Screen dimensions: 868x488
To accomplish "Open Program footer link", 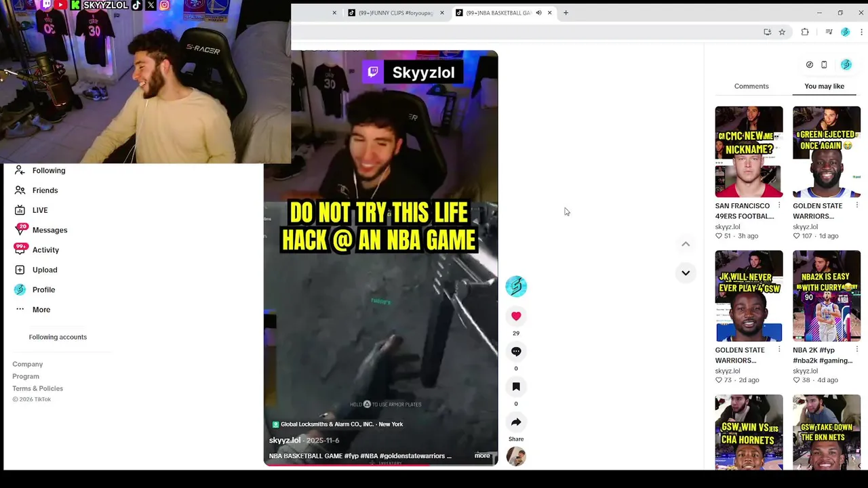I will [x=26, y=376].
